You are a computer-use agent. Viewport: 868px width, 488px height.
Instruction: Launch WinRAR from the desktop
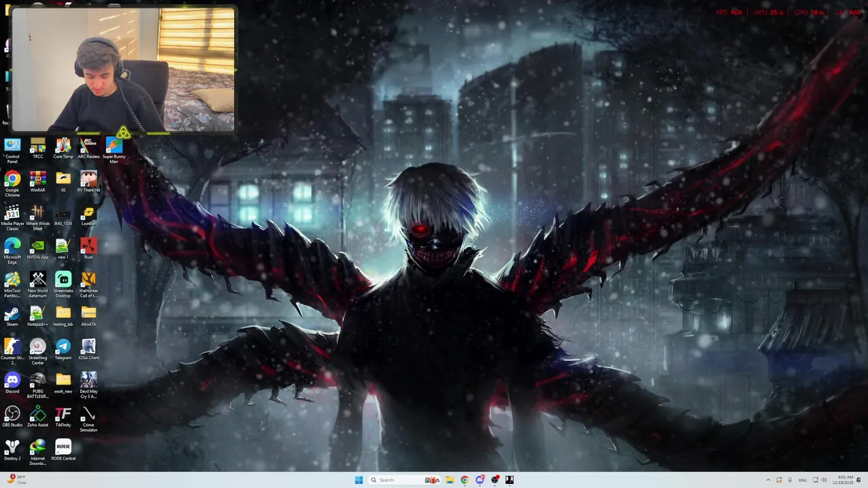click(38, 182)
